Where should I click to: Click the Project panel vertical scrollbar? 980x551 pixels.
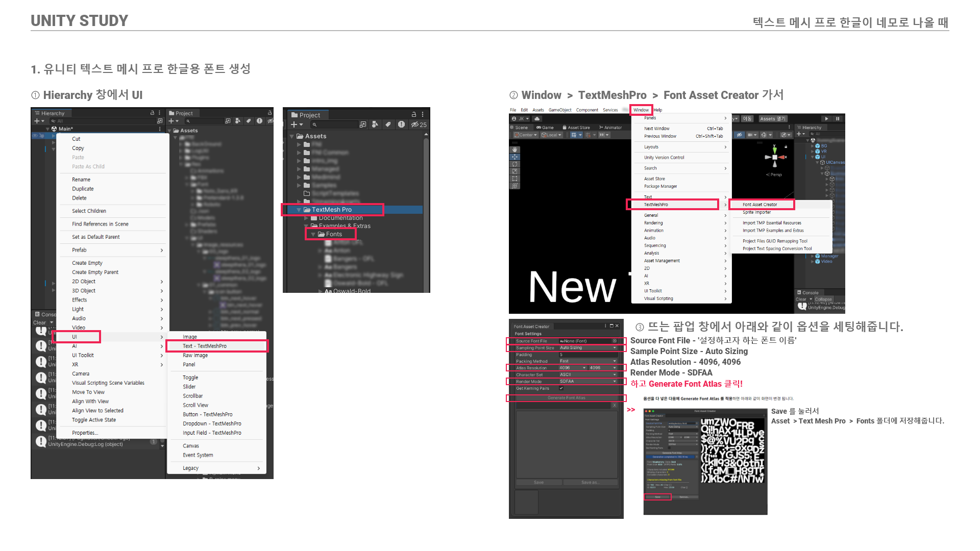pos(426,204)
